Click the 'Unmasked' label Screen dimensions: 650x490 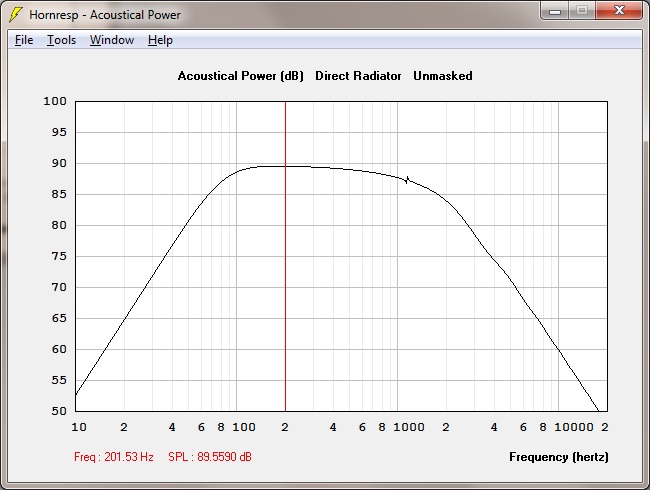coord(443,76)
